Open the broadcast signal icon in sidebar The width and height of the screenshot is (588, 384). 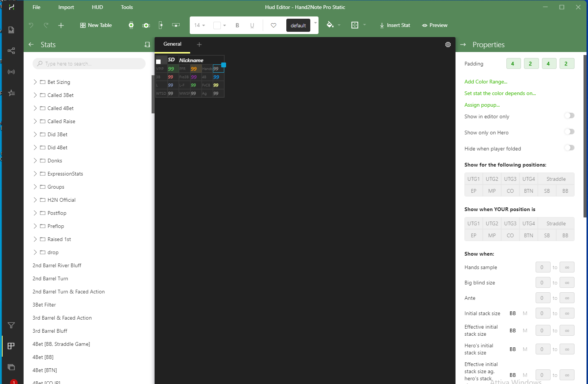(x=11, y=71)
